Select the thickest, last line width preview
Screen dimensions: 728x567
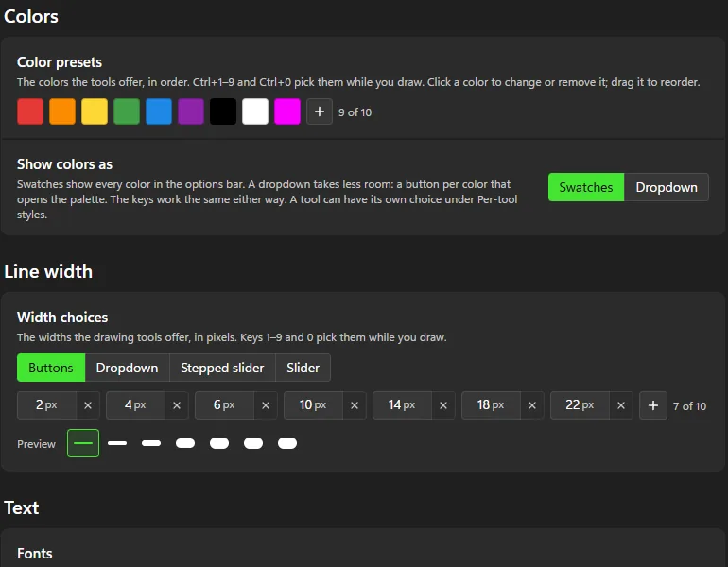click(x=287, y=443)
